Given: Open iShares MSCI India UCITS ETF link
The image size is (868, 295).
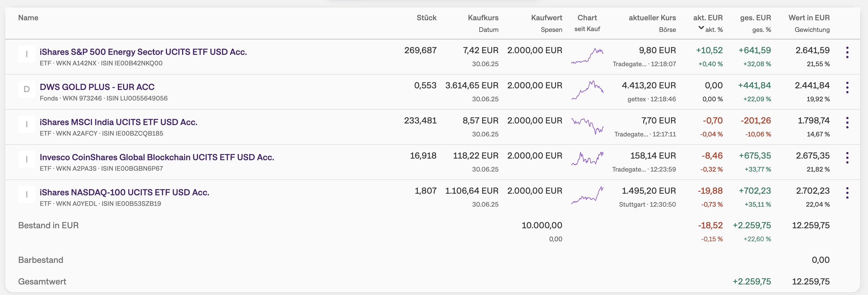Looking at the screenshot, I should 119,122.
